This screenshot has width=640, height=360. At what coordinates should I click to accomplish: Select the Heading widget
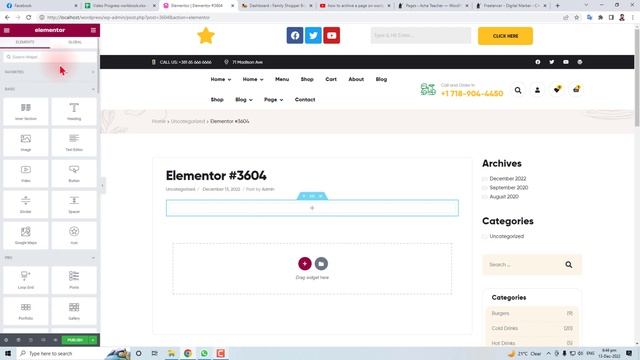point(74,111)
